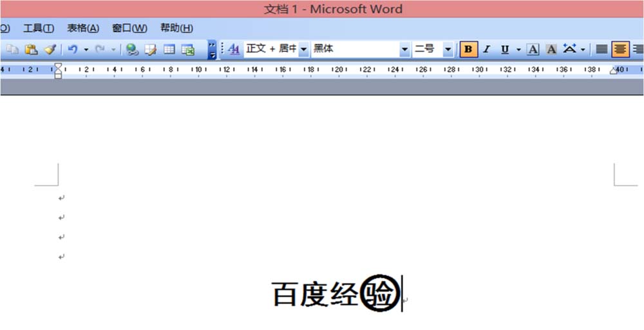Click the Character Scaling icon
The height and width of the screenshot is (330, 644).
pyautogui.click(x=570, y=49)
